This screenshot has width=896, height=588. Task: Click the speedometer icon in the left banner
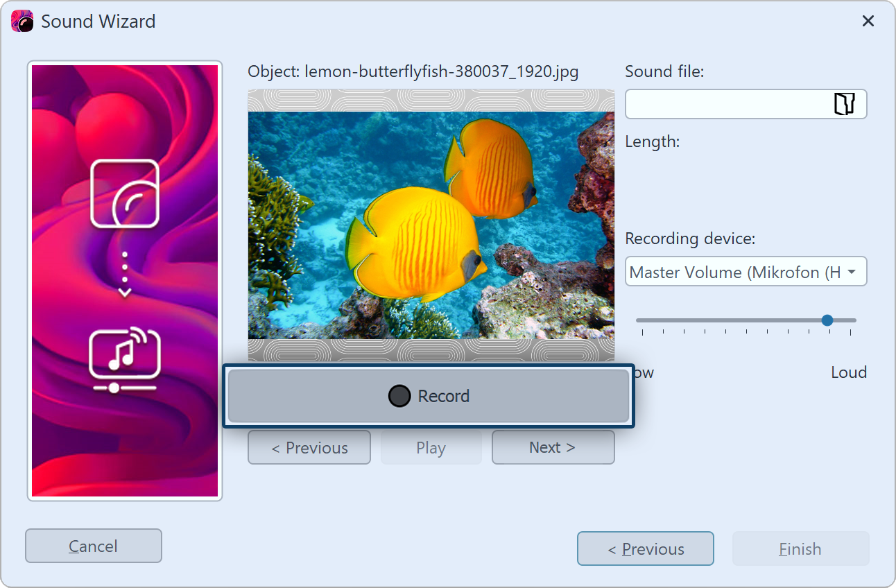pos(125,193)
